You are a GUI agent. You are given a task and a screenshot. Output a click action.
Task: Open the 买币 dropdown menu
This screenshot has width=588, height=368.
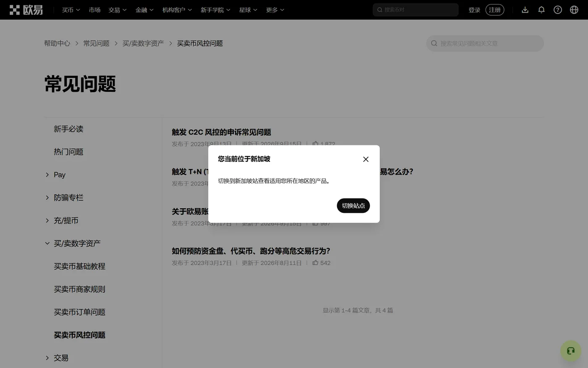click(71, 10)
